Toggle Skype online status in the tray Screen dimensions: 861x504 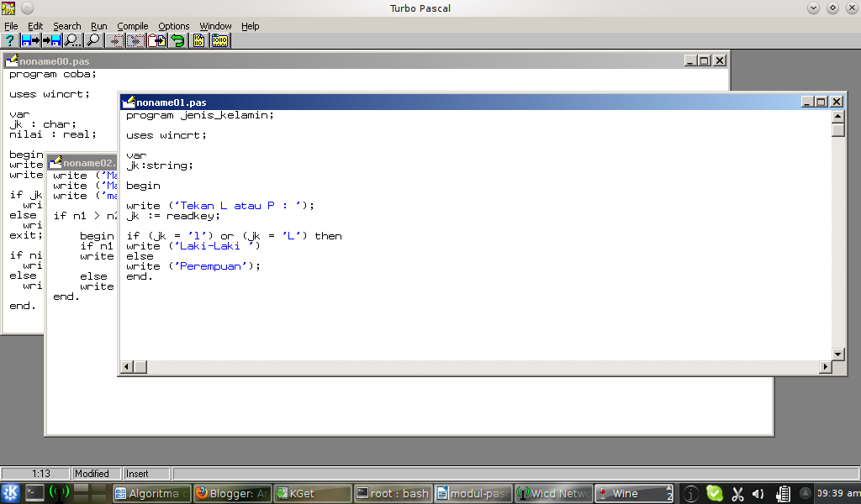(x=714, y=493)
